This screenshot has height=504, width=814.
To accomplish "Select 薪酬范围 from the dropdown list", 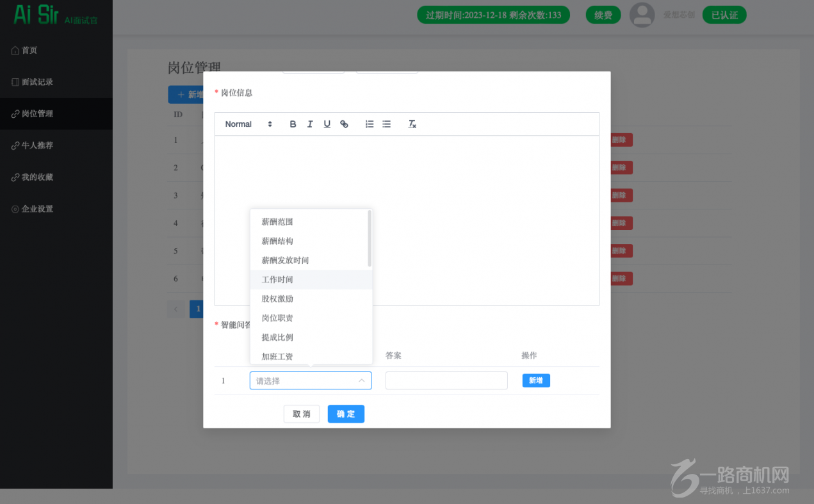I will (x=277, y=222).
